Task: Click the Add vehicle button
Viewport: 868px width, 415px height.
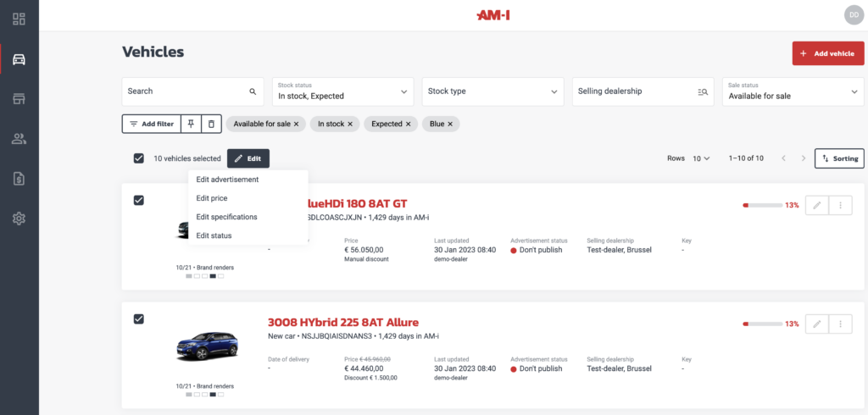Action: pos(827,53)
